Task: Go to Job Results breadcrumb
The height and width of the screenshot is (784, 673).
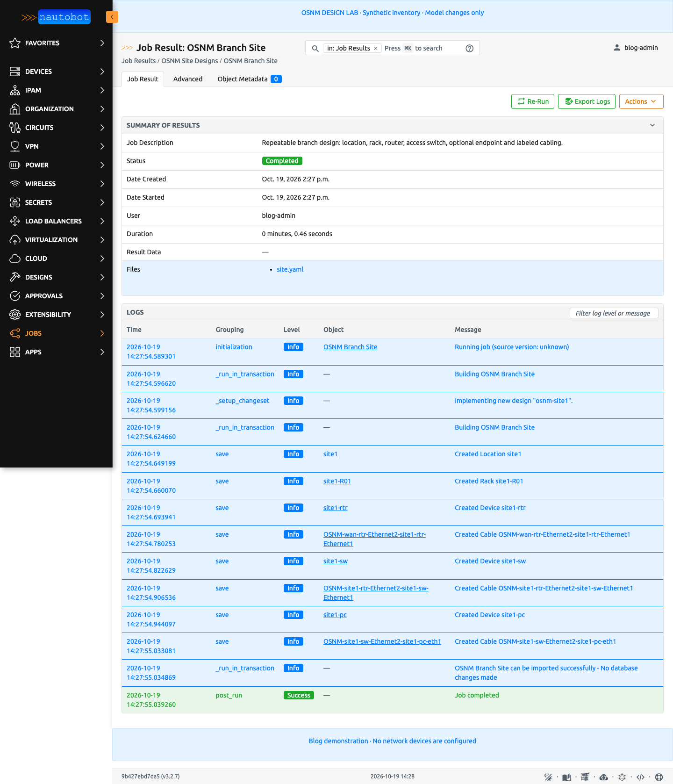Action: [x=138, y=61]
